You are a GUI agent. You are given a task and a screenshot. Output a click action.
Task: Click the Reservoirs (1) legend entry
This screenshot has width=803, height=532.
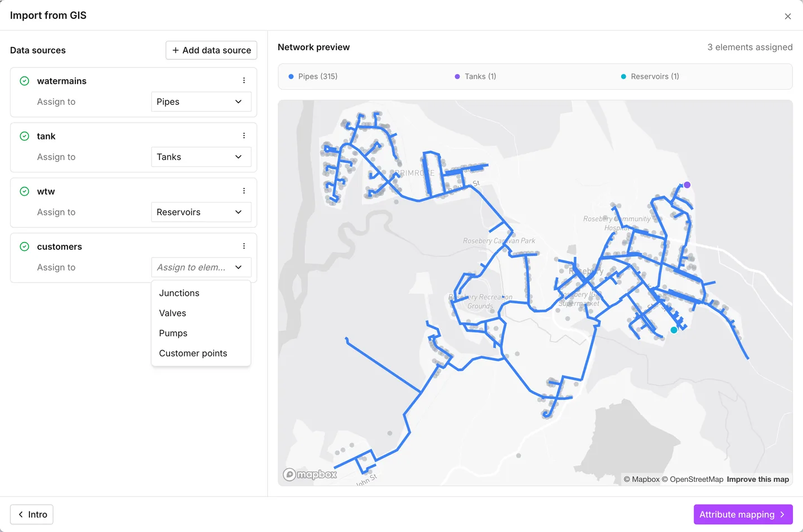(650, 76)
